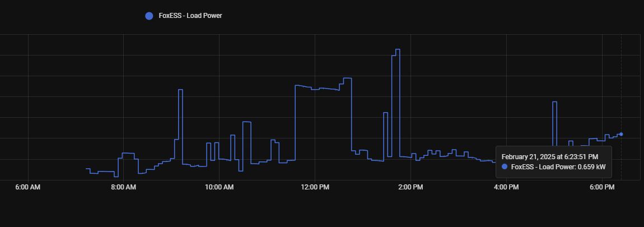
Task: Click the dashed vertical cursor line
Action: [x=621, y=84]
